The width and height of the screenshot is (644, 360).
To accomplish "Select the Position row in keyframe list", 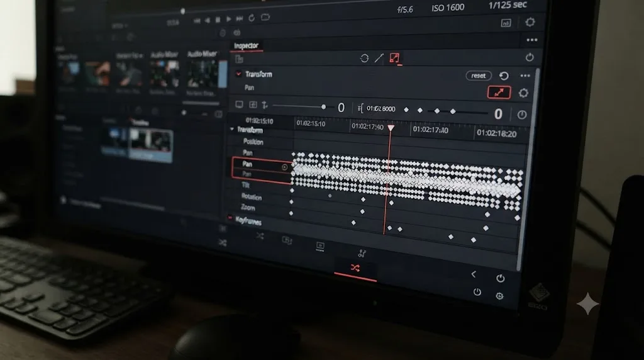I will click(253, 142).
